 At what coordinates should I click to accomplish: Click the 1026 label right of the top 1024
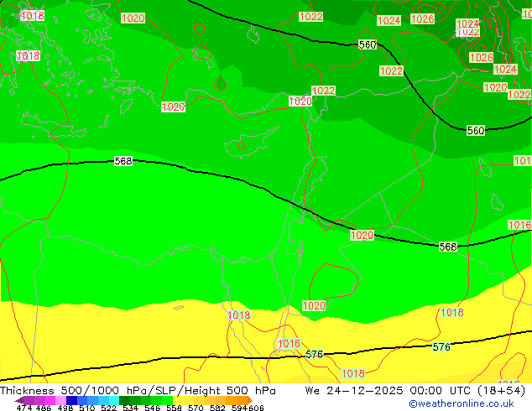click(422, 19)
